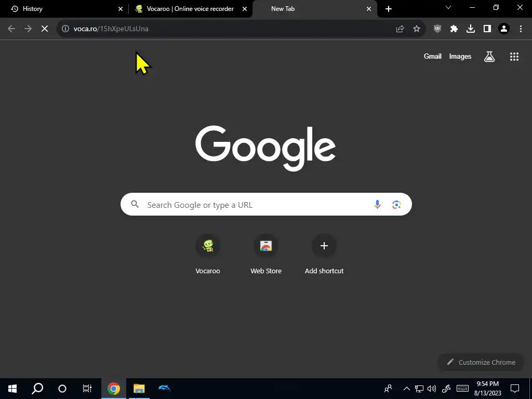Open a new tab with plus button
Image resolution: width=532 pixels, height=399 pixels.
pyautogui.click(x=389, y=9)
